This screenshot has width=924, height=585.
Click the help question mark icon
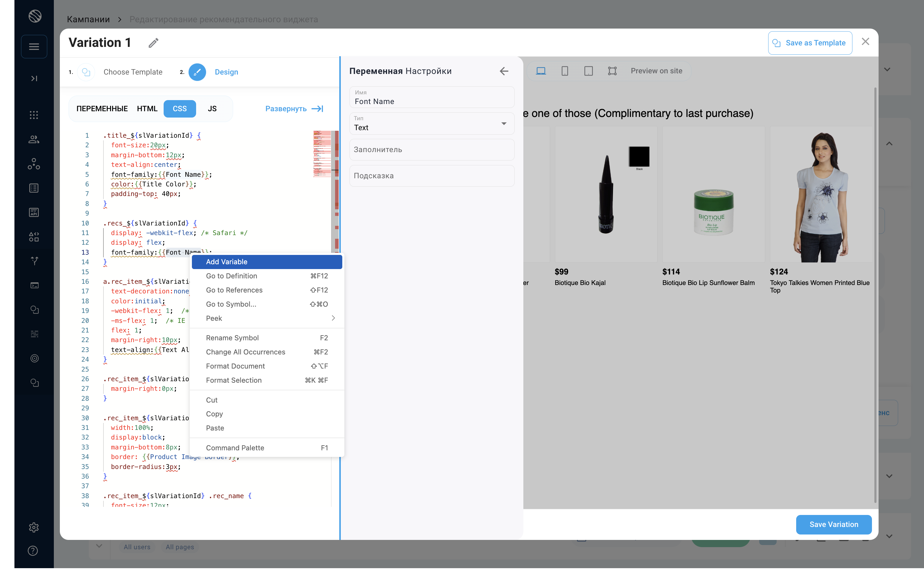tap(33, 550)
